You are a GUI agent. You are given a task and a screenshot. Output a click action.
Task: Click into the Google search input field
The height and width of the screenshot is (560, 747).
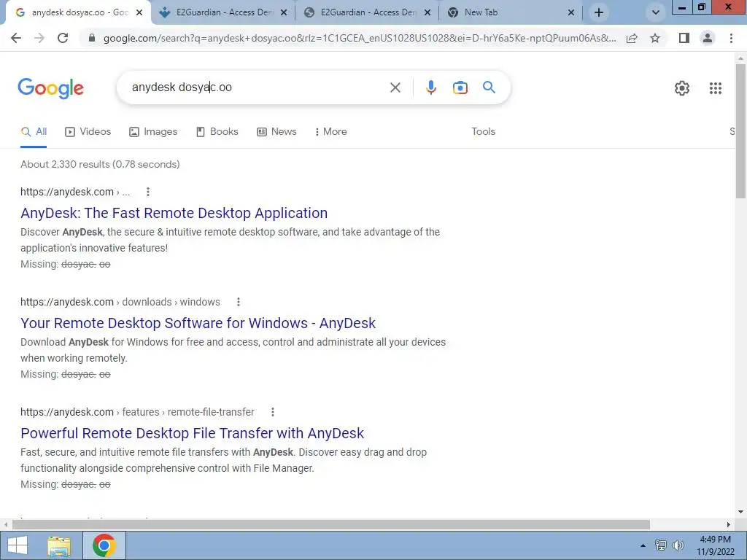[258, 87]
